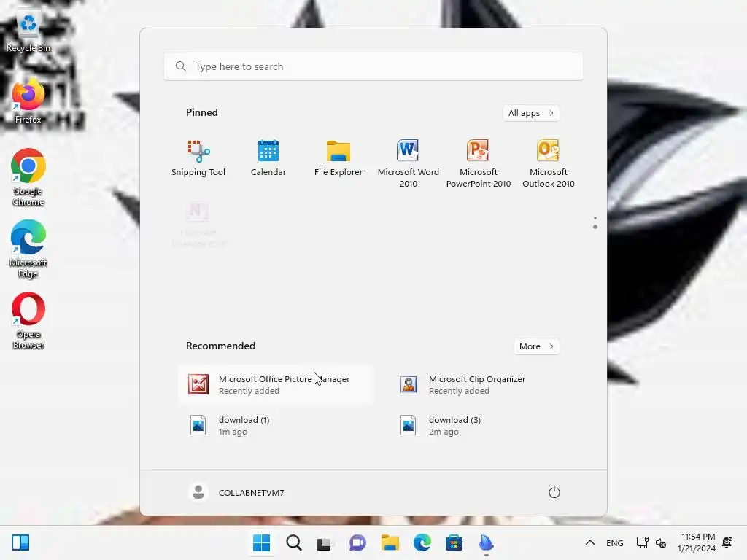Go to next pinned page dot
The height and width of the screenshot is (560, 747).
click(595, 227)
